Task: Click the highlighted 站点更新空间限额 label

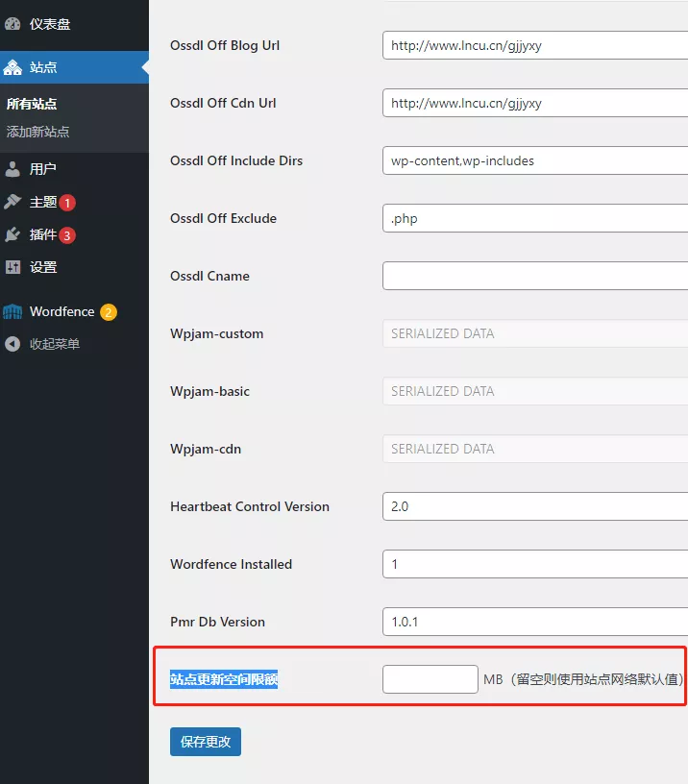Action: click(x=224, y=679)
